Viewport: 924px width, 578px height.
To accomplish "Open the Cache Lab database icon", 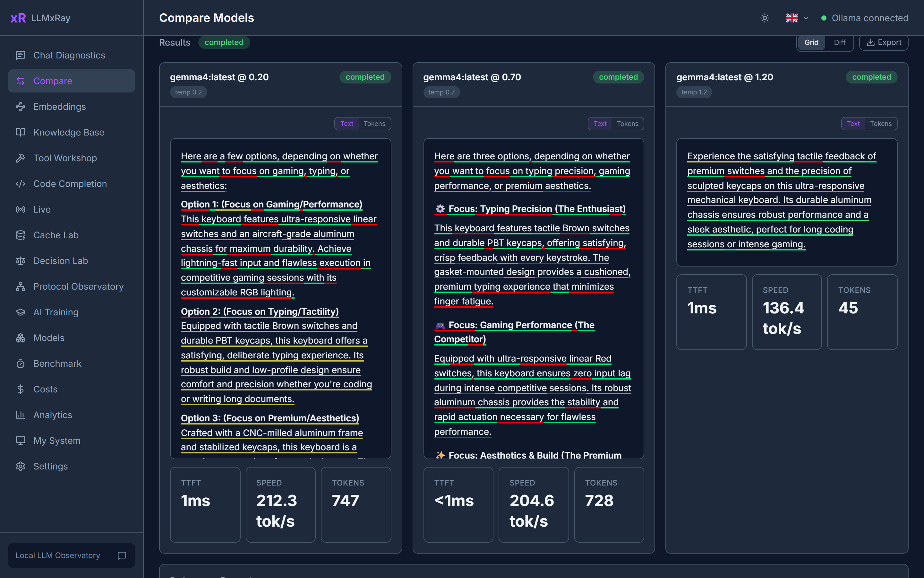I will pyautogui.click(x=21, y=235).
